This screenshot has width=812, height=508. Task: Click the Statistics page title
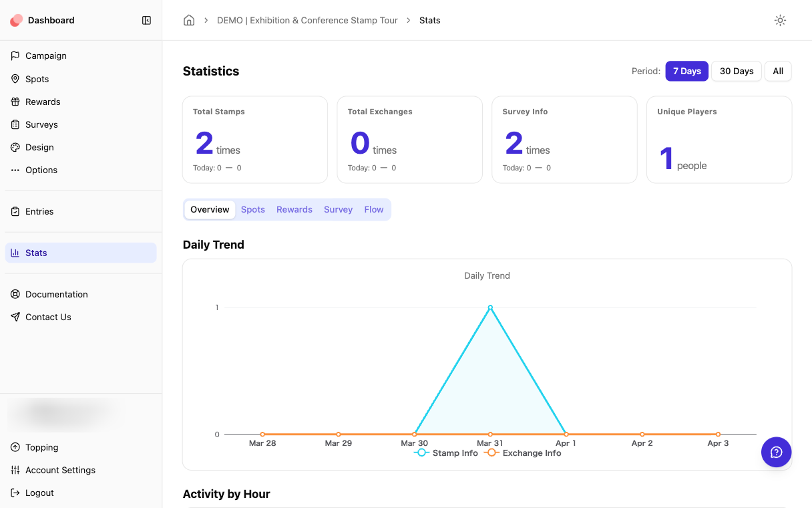pyautogui.click(x=211, y=71)
